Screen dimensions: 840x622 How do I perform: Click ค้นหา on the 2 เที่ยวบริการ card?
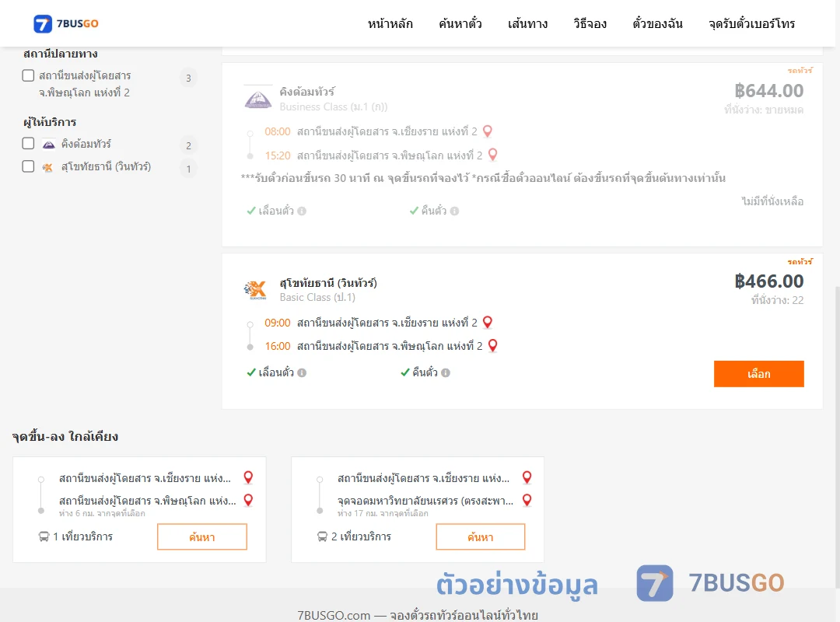tap(481, 536)
